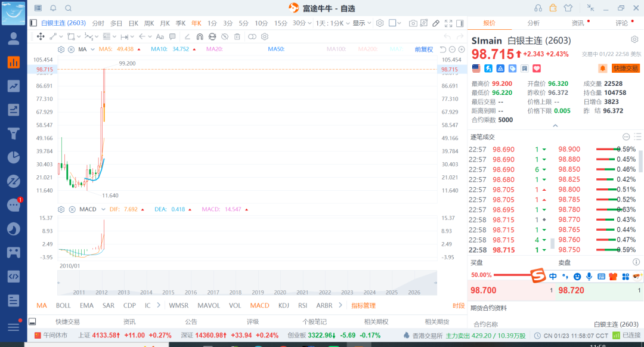Open 指标管理 indicator management

click(363, 305)
